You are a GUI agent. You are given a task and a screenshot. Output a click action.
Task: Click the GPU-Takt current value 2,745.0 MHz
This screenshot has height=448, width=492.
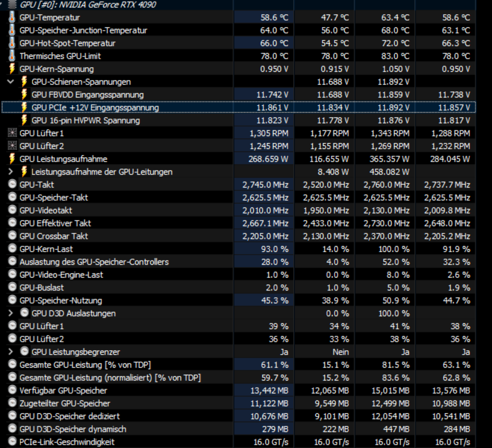point(265,185)
